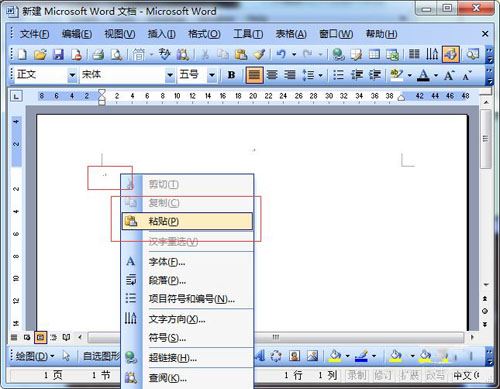This screenshot has height=389, width=500.
Task: Click the printer icon
Action: (98, 54)
